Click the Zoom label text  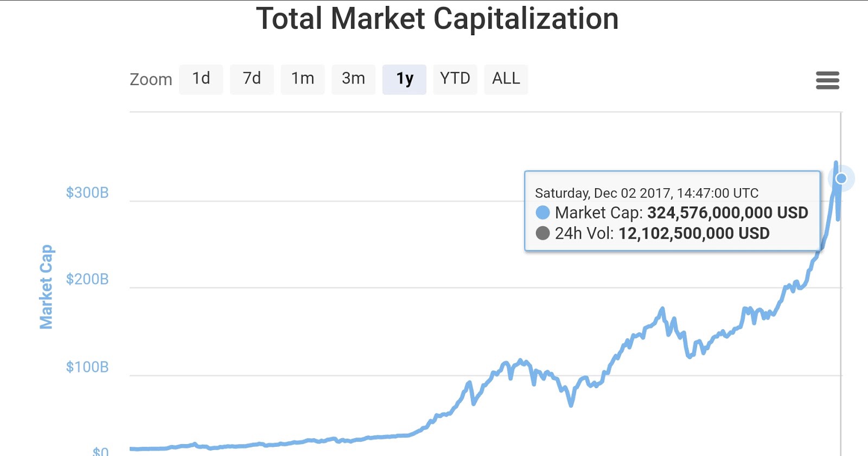click(151, 80)
